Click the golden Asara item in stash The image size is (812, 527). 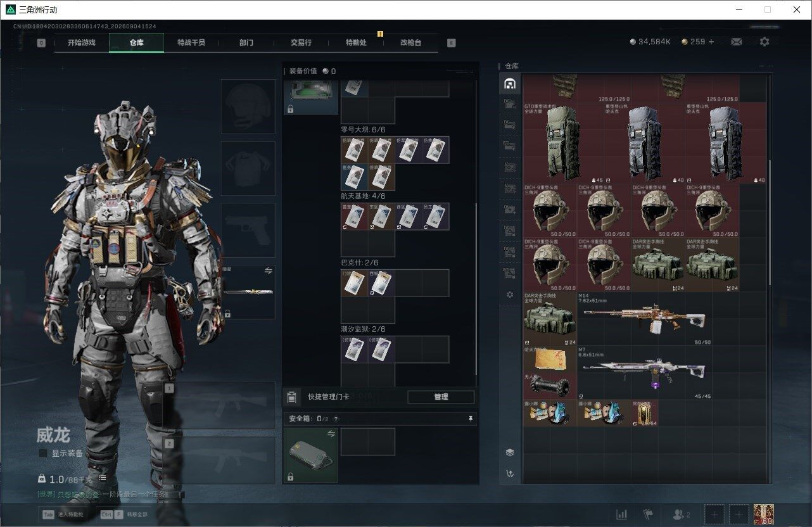click(x=645, y=413)
